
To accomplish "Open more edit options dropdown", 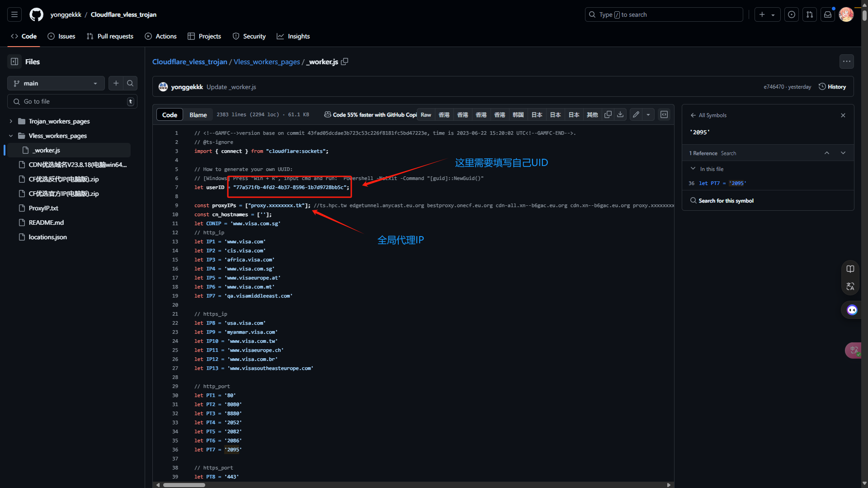I will [648, 115].
